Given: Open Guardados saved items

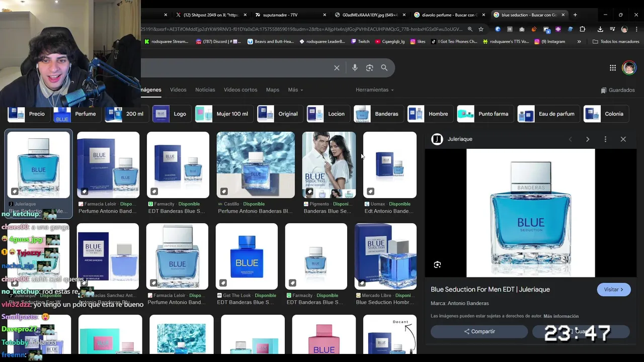Looking at the screenshot, I should (x=618, y=90).
